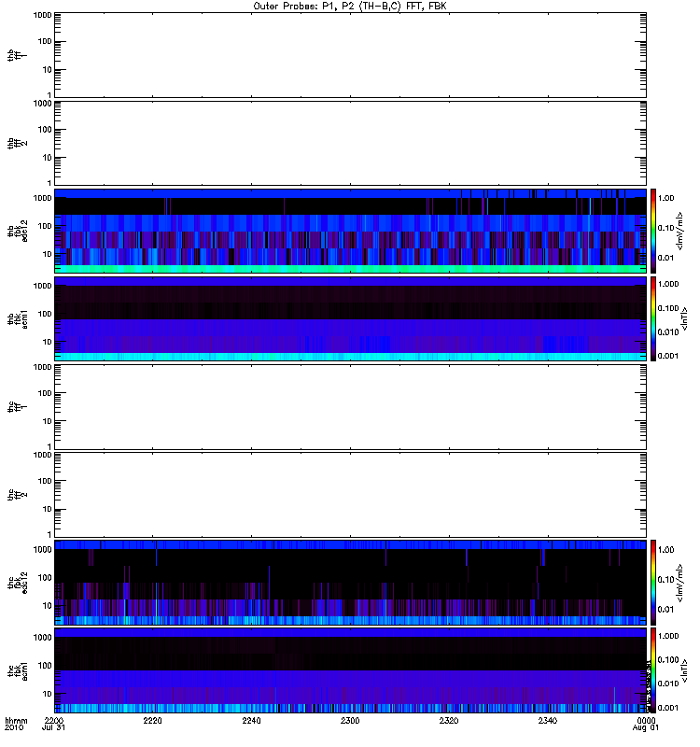700x747 pixels.
Task: Select the empty thb fff 2 spectrogram panel
Action: (x=351, y=144)
